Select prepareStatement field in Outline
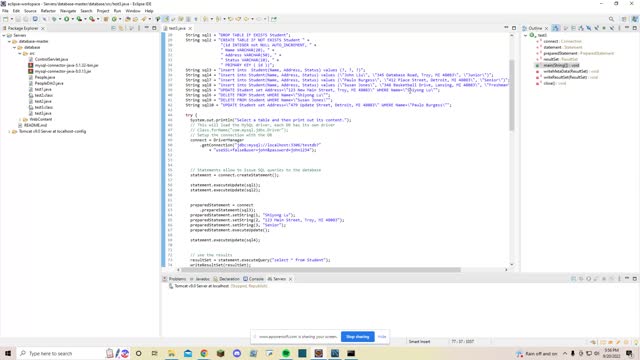640x360 pixels. tap(575, 53)
